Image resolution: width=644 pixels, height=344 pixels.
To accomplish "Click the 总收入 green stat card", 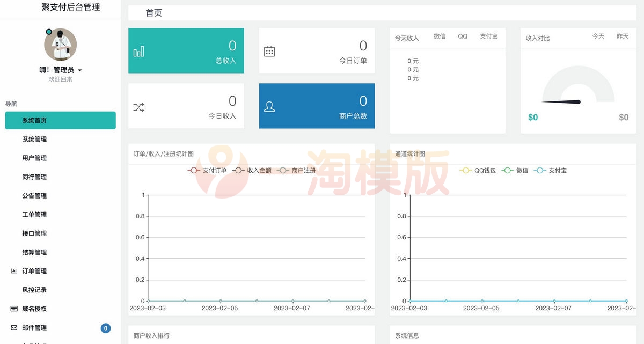I will point(186,51).
